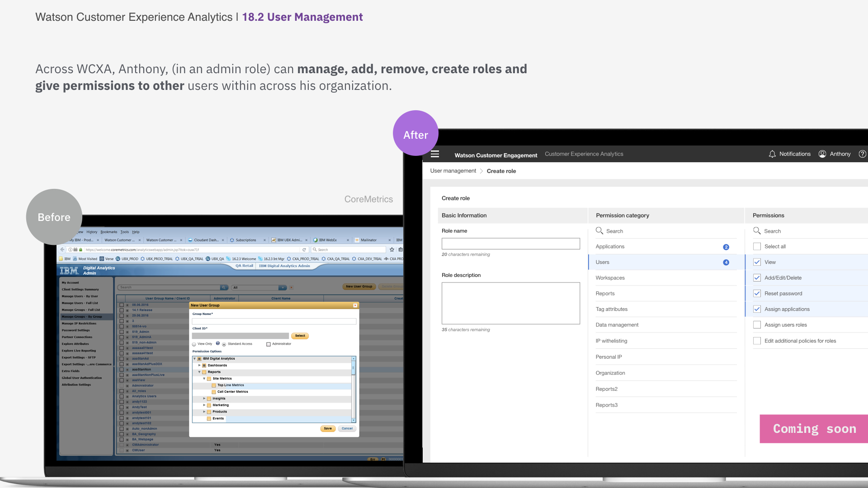Bookmark the page with the star icon
The width and height of the screenshot is (868, 488).
(392, 249)
